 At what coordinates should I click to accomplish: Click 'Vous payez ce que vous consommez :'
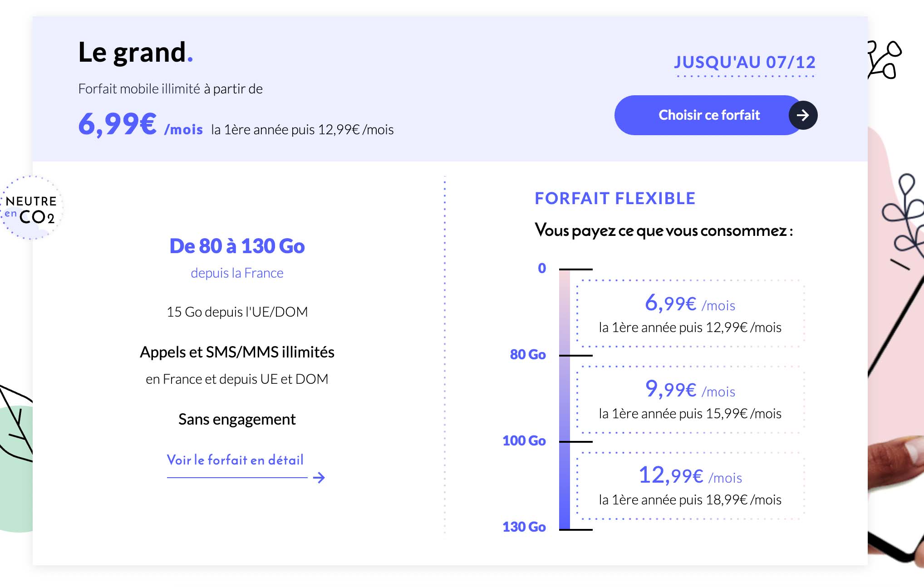(x=664, y=230)
